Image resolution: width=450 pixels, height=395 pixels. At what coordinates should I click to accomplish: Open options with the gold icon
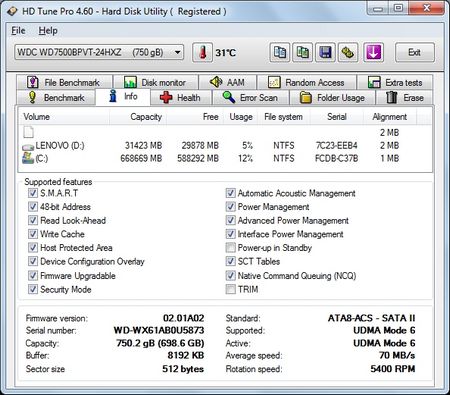[348, 52]
